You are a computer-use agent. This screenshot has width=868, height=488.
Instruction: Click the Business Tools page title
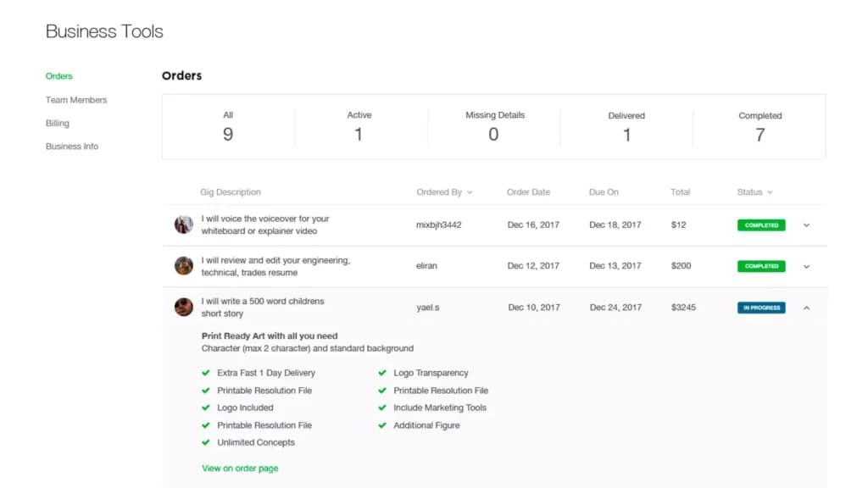point(104,31)
